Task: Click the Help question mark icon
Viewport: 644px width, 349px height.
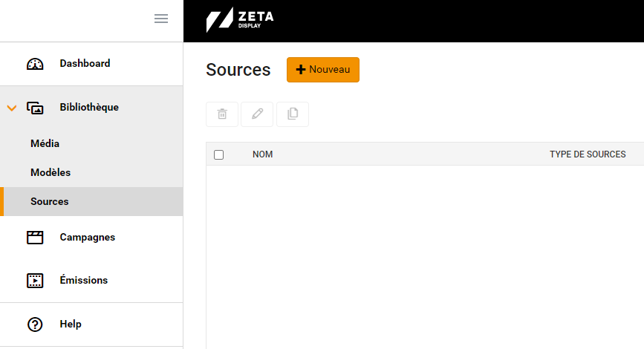Action: pyautogui.click(x=35, y=324)
